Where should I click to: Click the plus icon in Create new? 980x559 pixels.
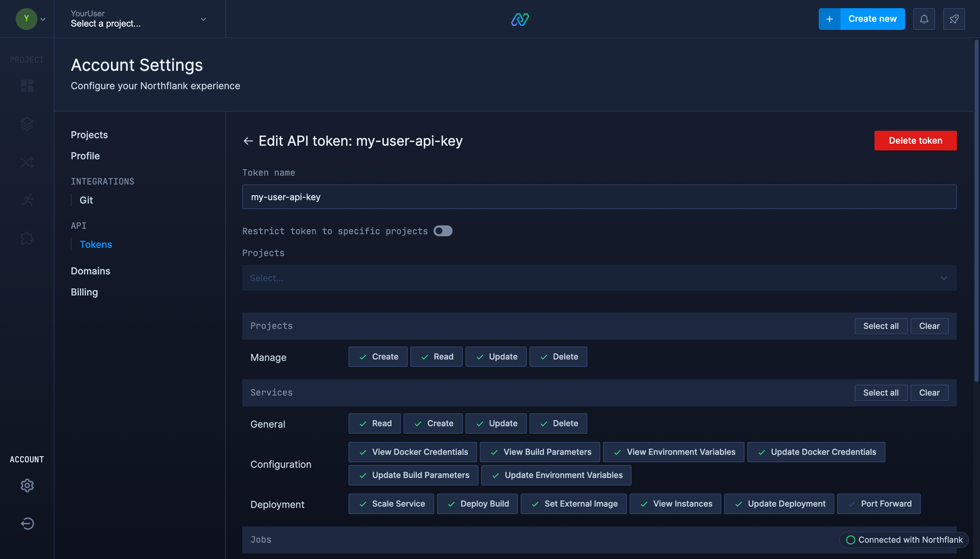point(829,19)
